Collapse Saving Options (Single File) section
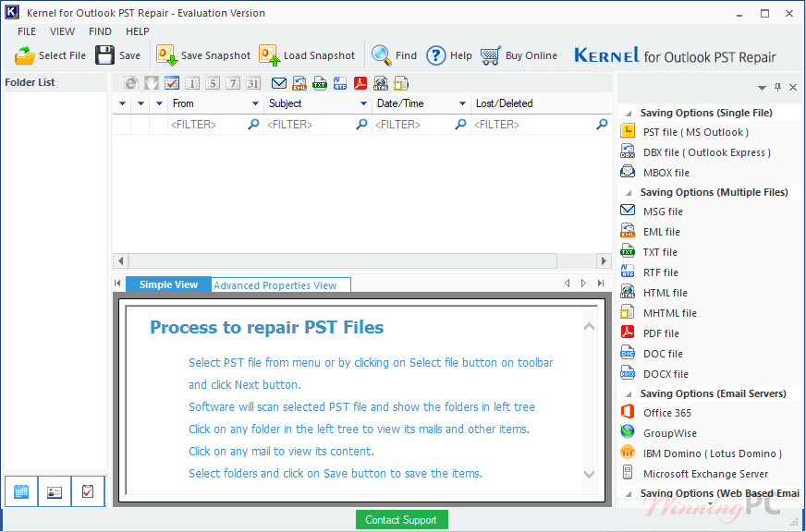806x532 pixels. [x=629, y=113]
